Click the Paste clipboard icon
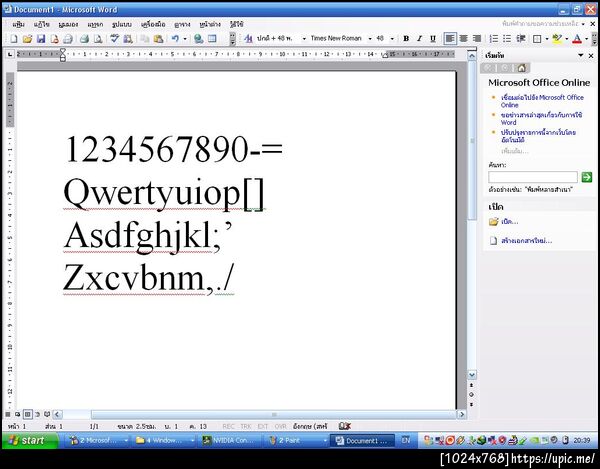 pos(158,39)
